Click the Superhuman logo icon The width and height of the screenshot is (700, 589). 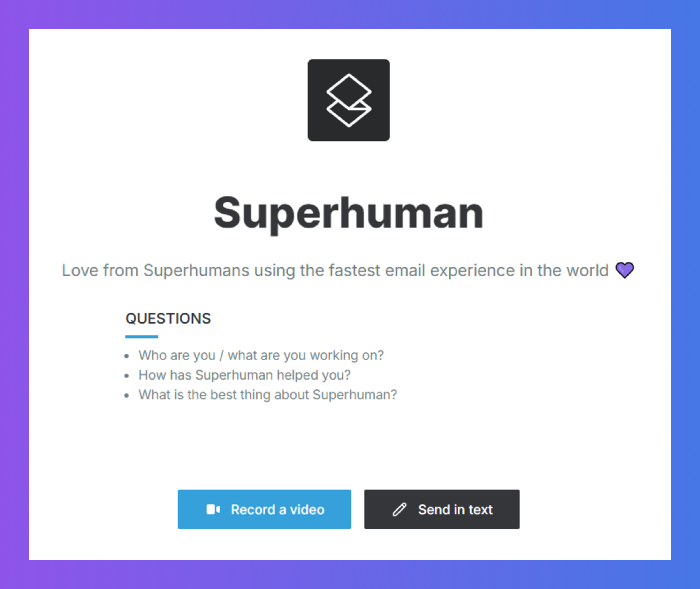348,100
